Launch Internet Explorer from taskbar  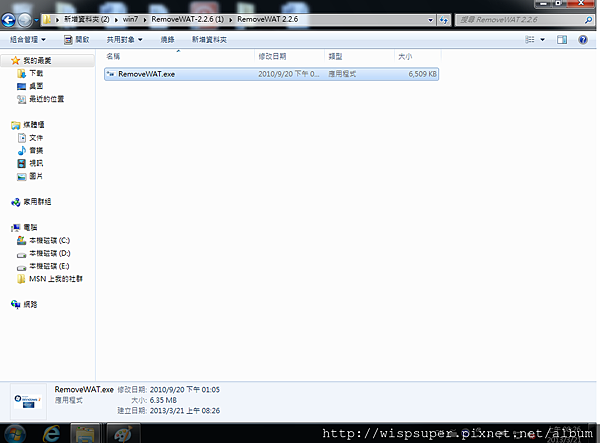tap(52, 434)
